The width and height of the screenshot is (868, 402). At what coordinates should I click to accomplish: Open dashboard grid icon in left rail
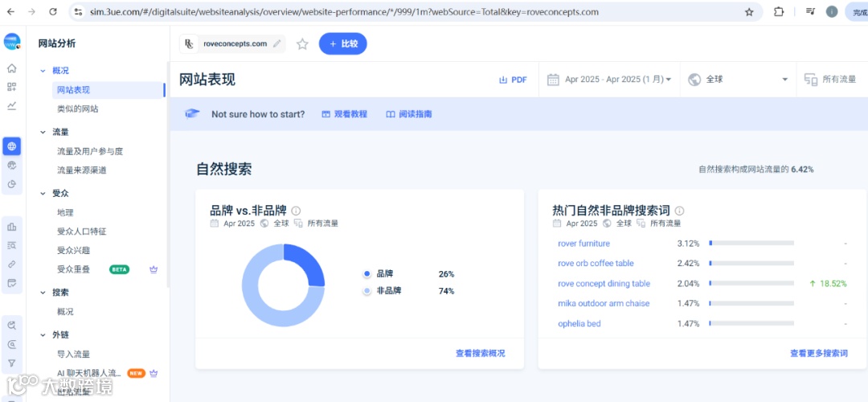tap(11, 87)
